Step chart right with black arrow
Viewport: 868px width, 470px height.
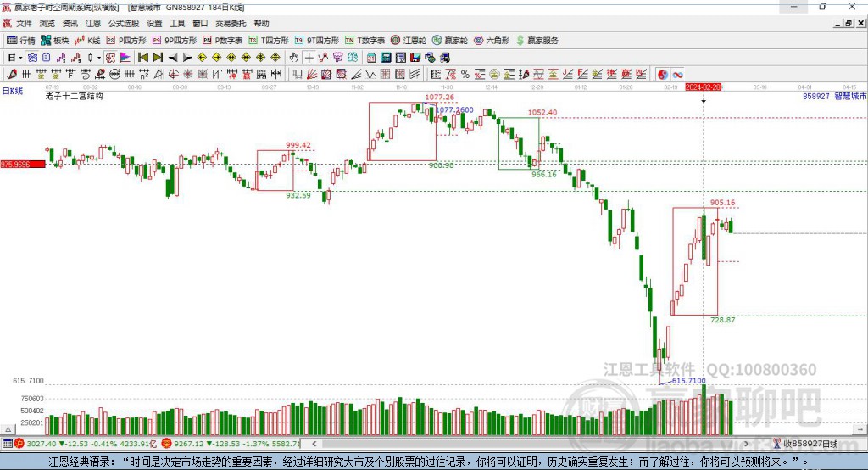point(187,58)
